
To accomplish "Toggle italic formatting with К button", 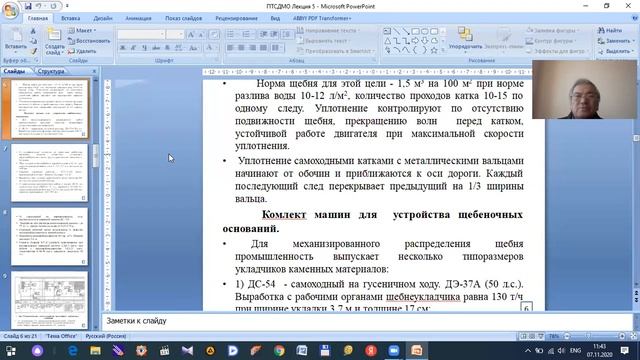I will [133, 48].
